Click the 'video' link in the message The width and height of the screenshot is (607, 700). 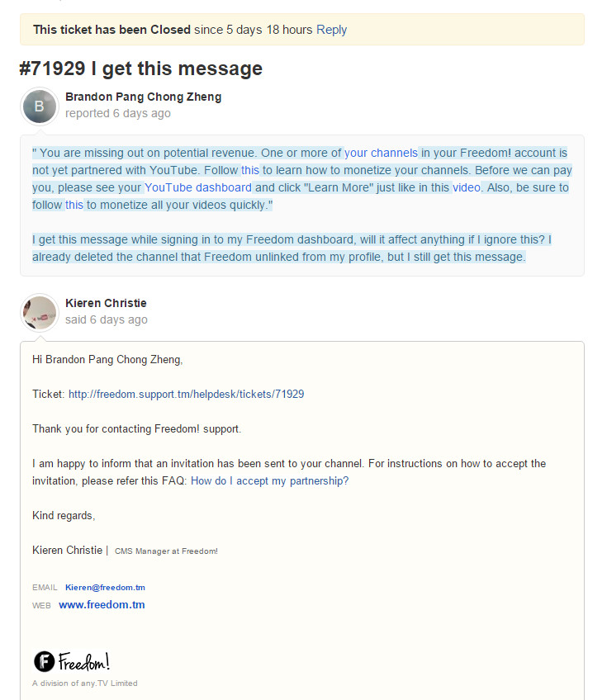coord(466,187)
